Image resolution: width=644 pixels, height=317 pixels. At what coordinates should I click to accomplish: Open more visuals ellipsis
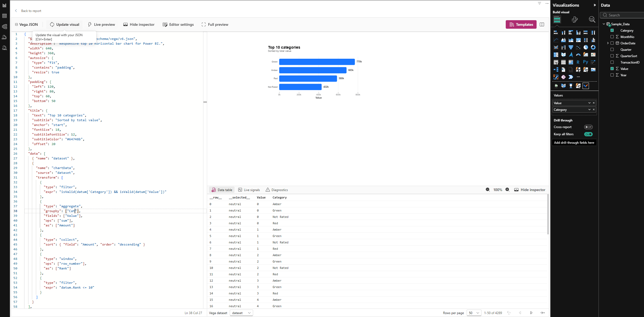coord(578,77)
